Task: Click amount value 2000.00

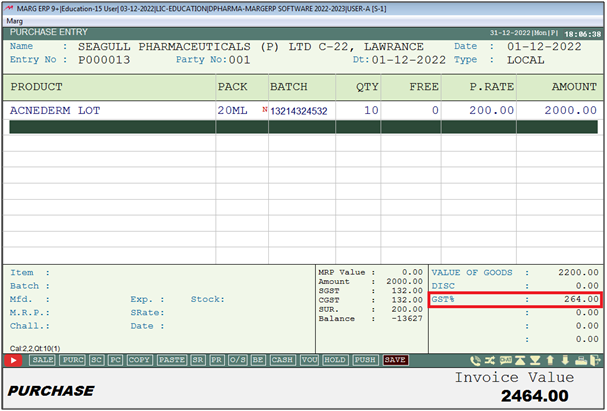Action: click(x=571, y=111)
